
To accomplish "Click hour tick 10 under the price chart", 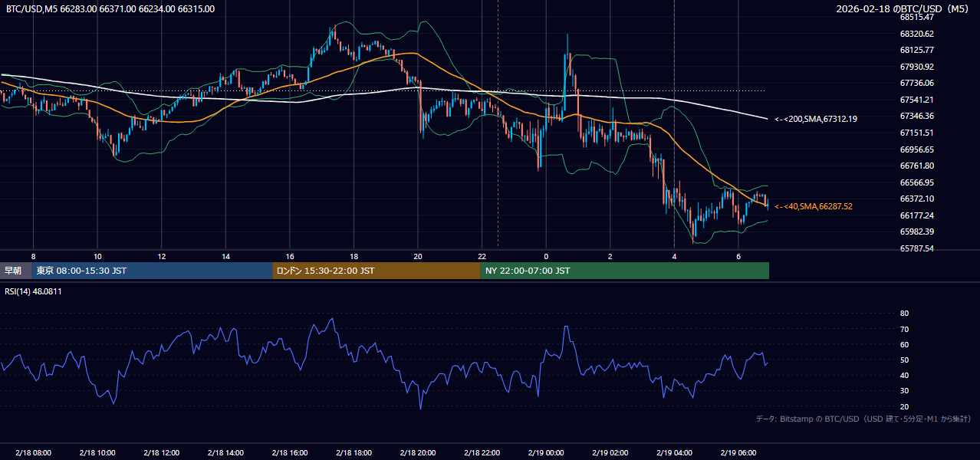I will coord(97,256).
